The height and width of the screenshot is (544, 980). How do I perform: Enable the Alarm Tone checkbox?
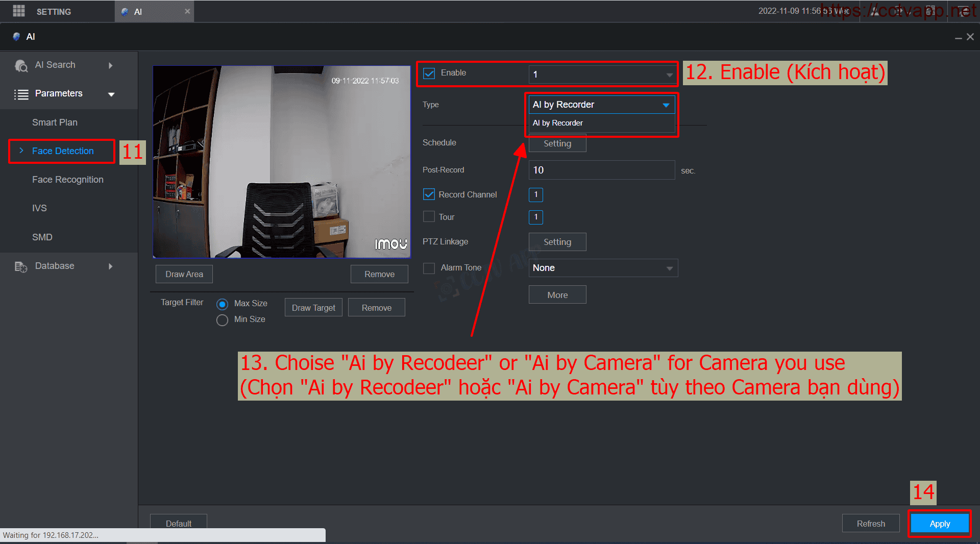(x=429, y=268)
